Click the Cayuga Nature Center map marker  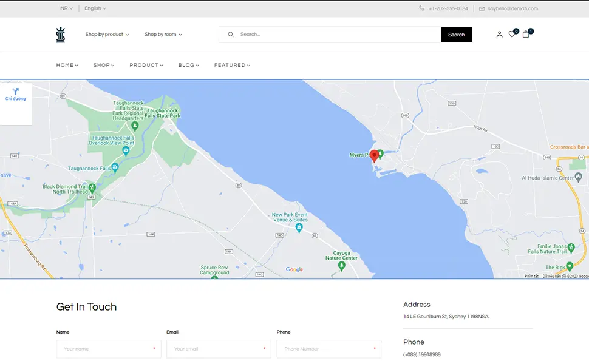tap(341, 266)
